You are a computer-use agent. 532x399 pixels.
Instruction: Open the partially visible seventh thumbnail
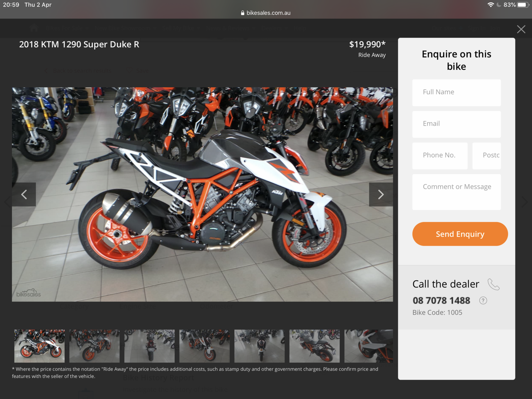(x=368, y=346)
